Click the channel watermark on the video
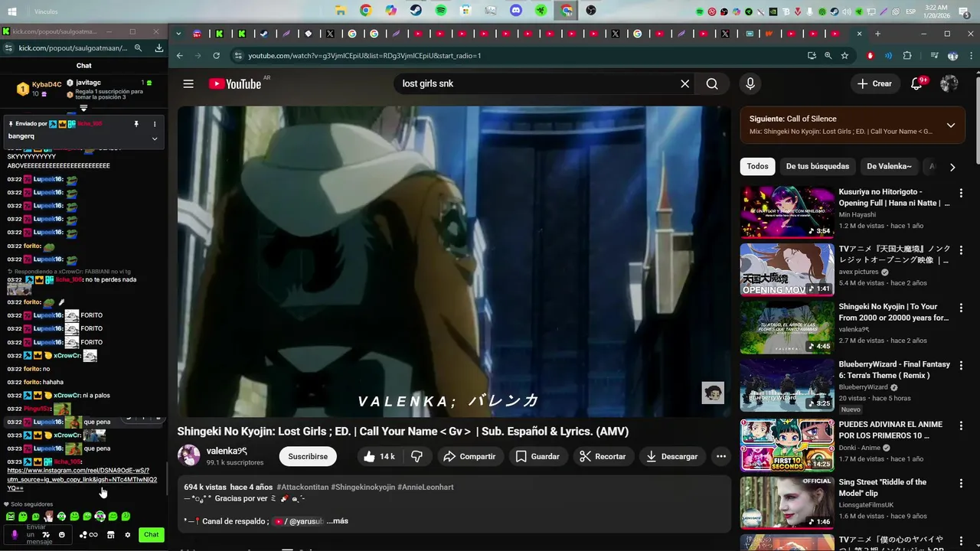 click(x=713, y=393)
